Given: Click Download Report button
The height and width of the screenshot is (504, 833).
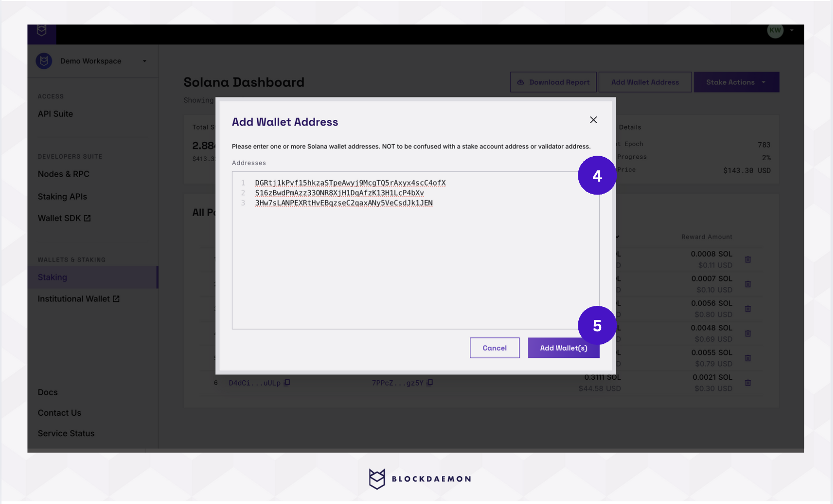Looking at the screenshot, I should (x=553, y=82).
